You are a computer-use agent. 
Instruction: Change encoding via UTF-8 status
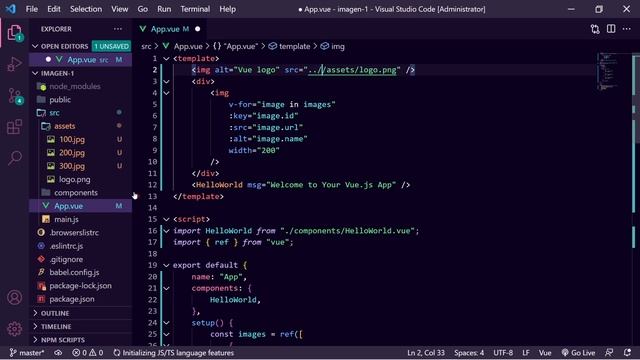pos(503,353)
